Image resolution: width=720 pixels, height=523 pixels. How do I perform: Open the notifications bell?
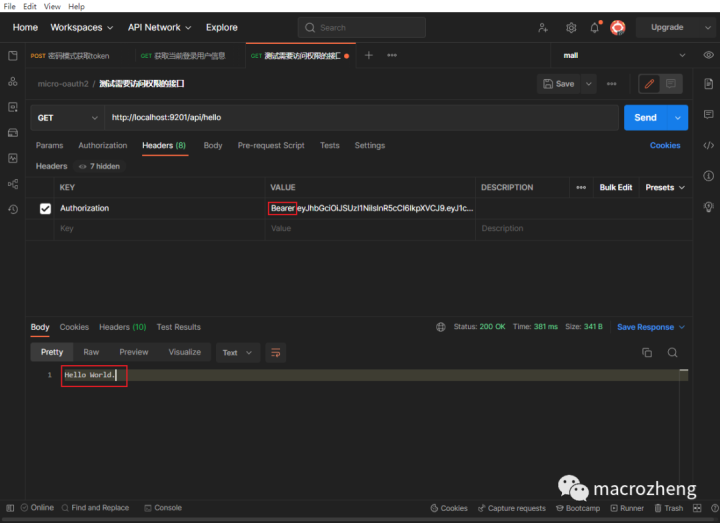595,28
